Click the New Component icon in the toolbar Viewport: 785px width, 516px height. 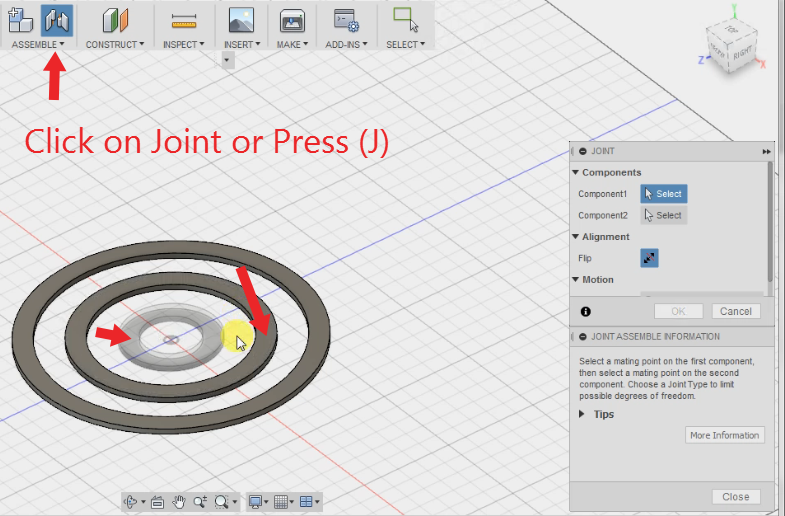(20, 21)
